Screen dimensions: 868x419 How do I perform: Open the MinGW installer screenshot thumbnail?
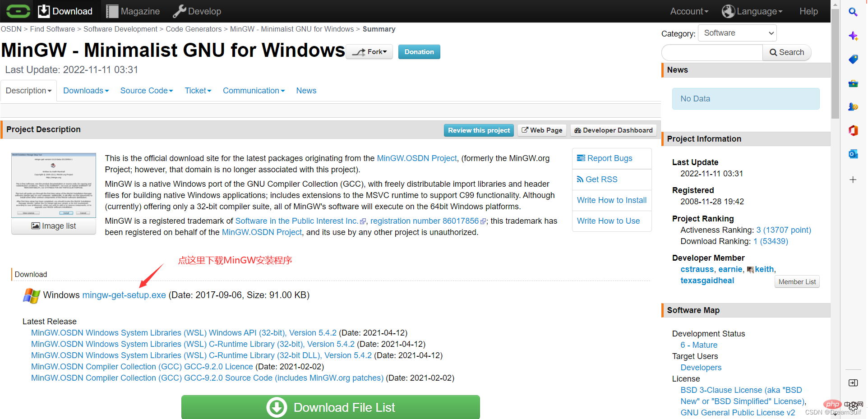click(x=54, y=185)
